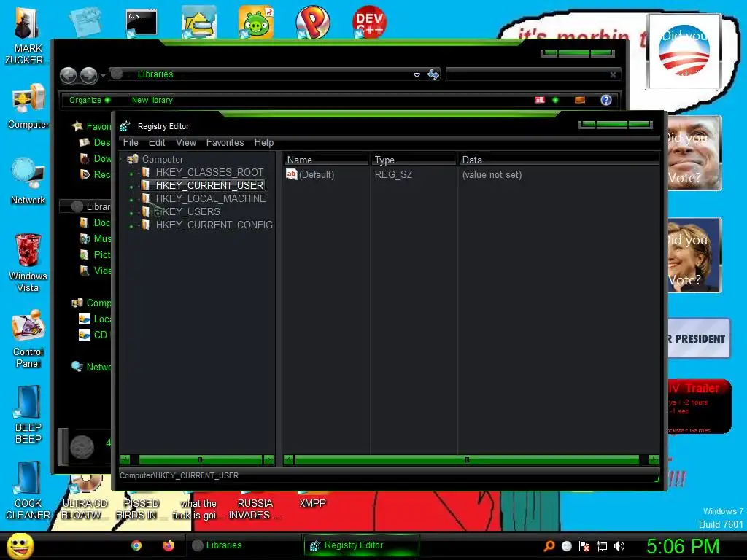
Task: Click the Back button in Libraries window
Action: tap(68, 75)
